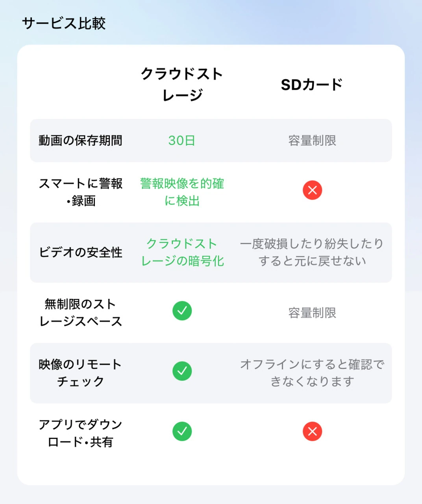Click the SD card damage or loss warning text
The image size is (422, 504).
tap(312, 252)
